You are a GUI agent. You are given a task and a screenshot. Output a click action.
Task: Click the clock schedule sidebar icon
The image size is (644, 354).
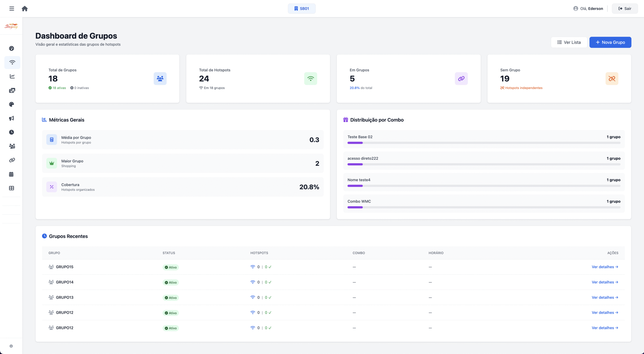tap(12, 132)
